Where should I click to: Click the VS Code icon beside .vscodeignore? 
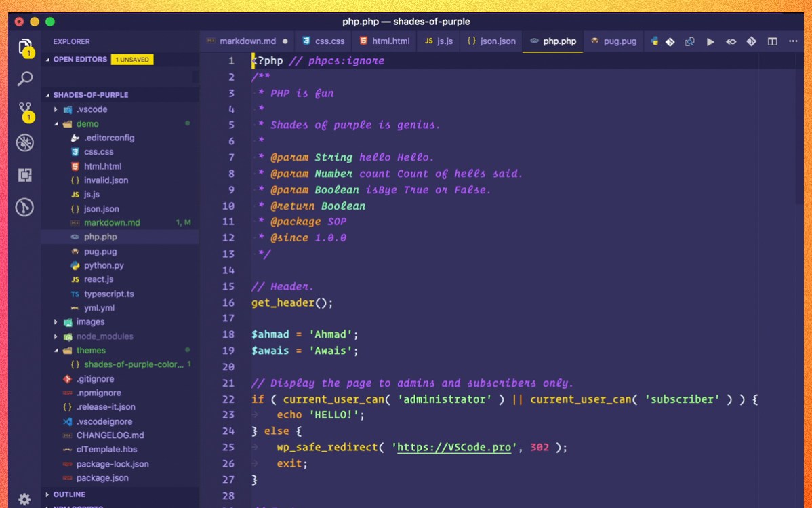click(67, 421)
